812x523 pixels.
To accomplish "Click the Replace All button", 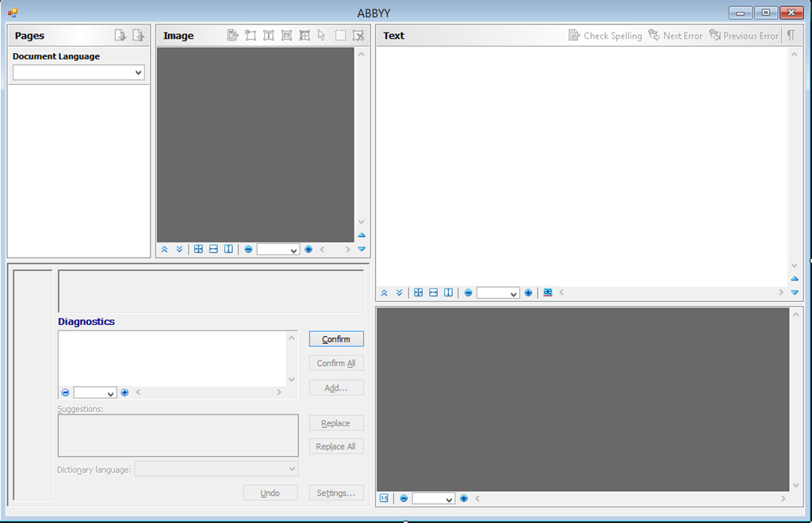I will (336, 446).
